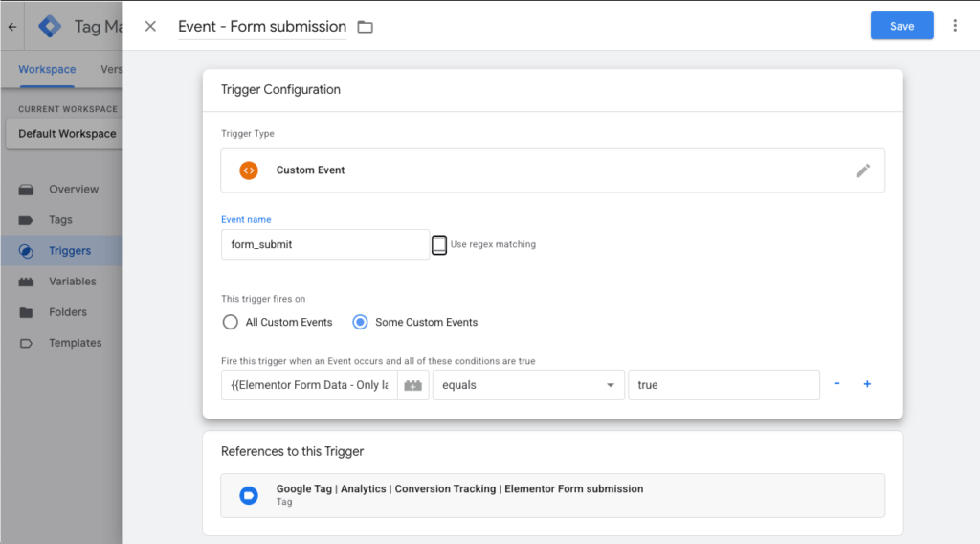
Task: Click the Folders icon in sidebar
Action: [x=26, y=312]
